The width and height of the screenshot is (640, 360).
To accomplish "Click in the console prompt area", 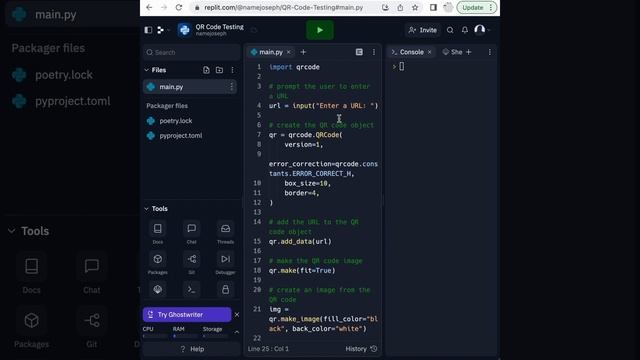I will 402,67.
